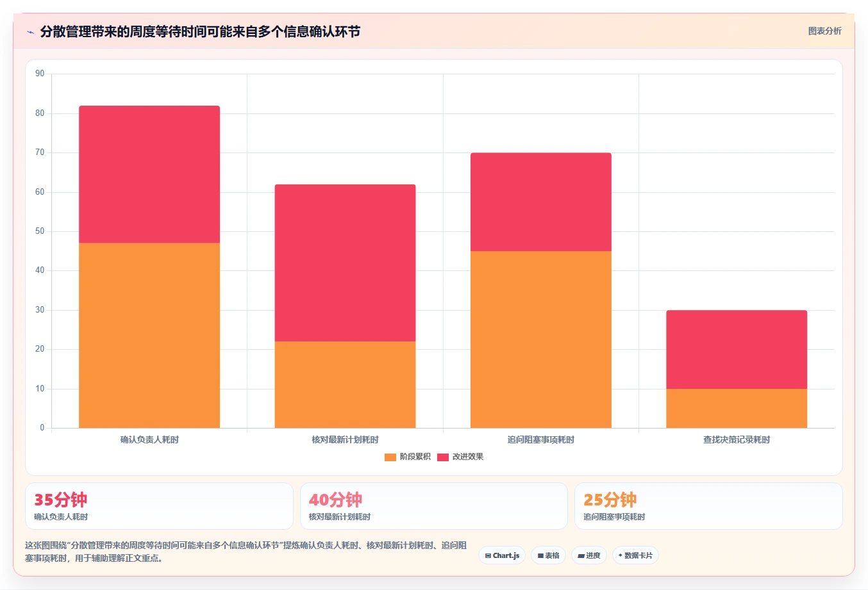Click the 40分钟 value
Screen dimensions: 868x590
point(335,500)
